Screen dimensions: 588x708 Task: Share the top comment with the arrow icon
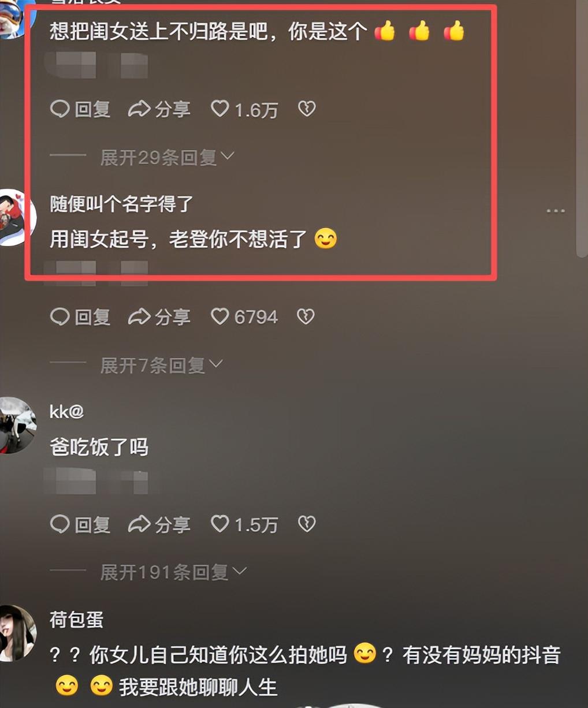159,109
